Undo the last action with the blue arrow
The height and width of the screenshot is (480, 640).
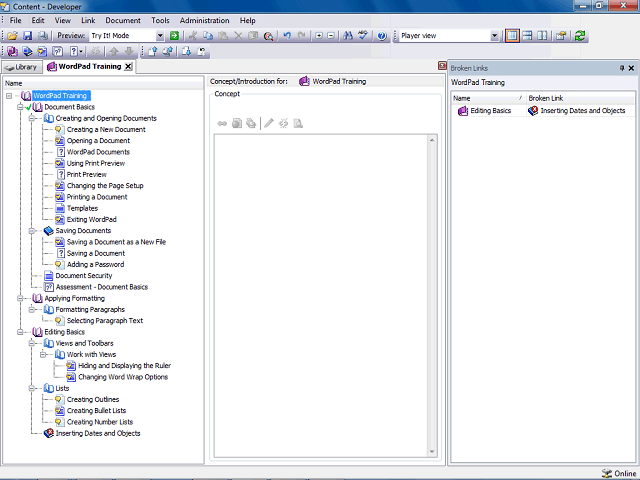(287, 36)
